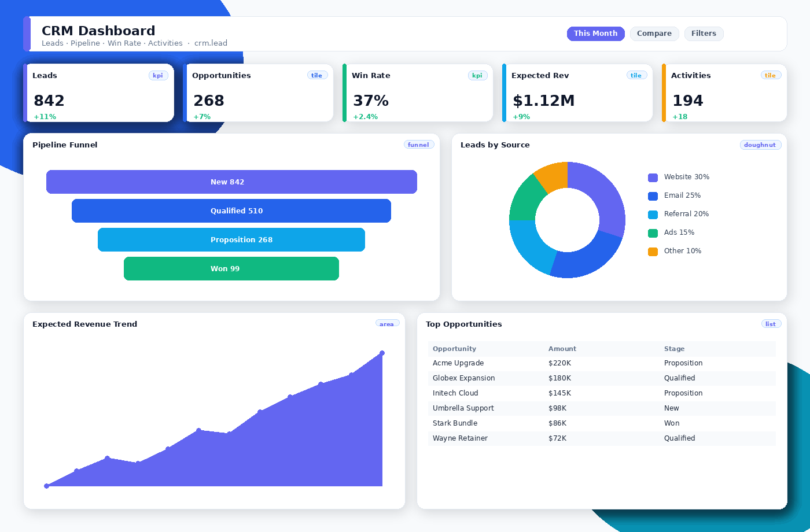Screen dimensions: 810x532
Task: Click the New stage cell
Action: [x=672, y=408]
